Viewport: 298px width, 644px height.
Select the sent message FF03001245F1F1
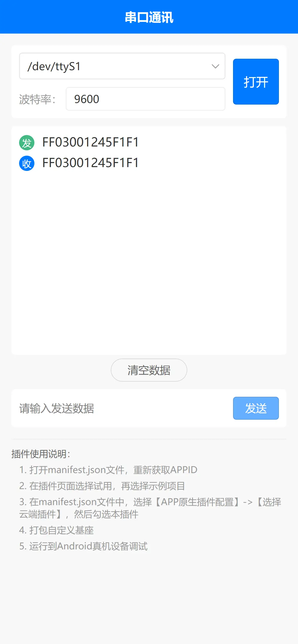pyautogui.click(x=90, y=142)
